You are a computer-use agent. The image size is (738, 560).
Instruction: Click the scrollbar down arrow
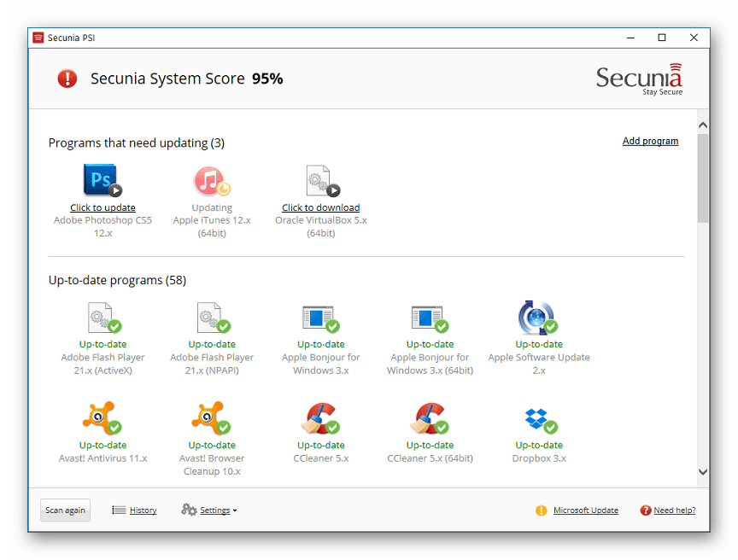703,471
